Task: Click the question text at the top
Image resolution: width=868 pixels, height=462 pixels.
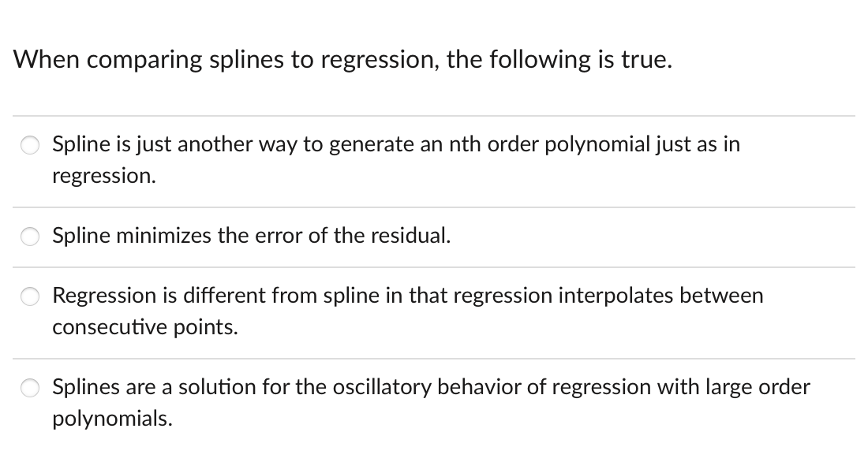Action: pos(341,59)
